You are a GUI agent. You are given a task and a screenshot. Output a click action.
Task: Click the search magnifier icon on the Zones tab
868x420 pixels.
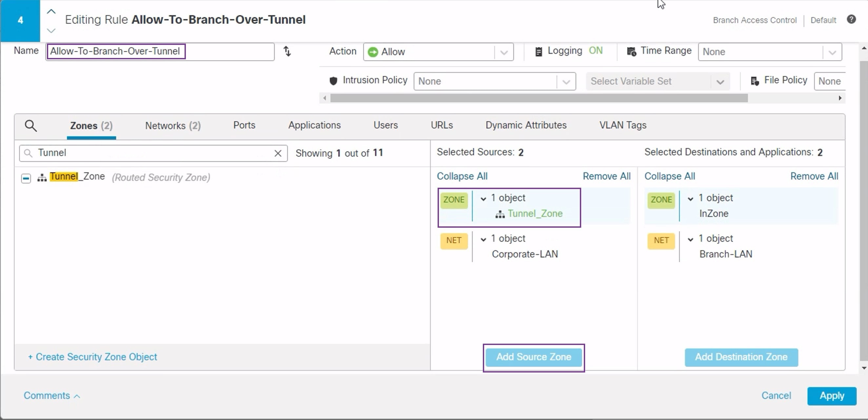tap(31, 125)
